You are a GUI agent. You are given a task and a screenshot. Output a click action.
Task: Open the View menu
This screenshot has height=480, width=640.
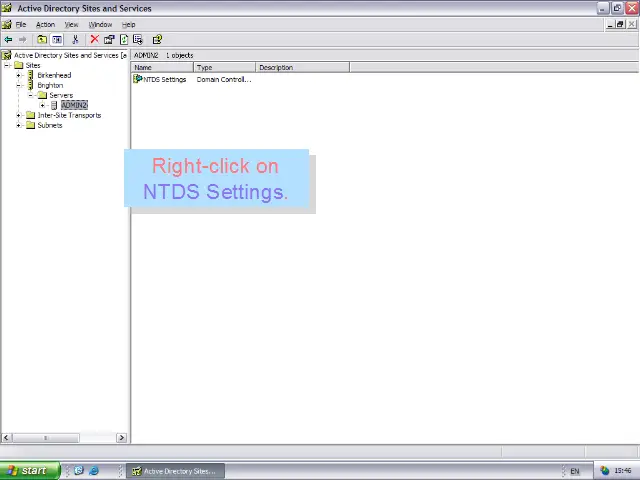coord(71,24)
